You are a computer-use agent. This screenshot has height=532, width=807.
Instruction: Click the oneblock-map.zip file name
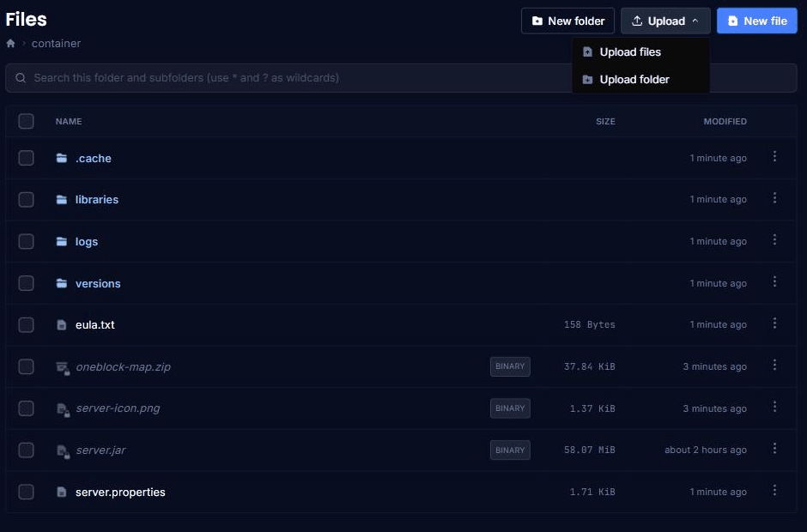123,367
